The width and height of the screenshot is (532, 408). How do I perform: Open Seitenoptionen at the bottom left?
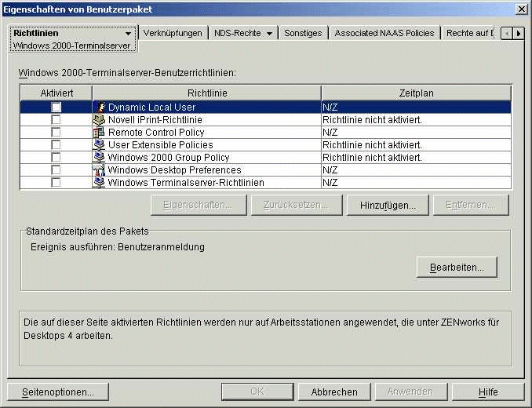pos(58,392)
